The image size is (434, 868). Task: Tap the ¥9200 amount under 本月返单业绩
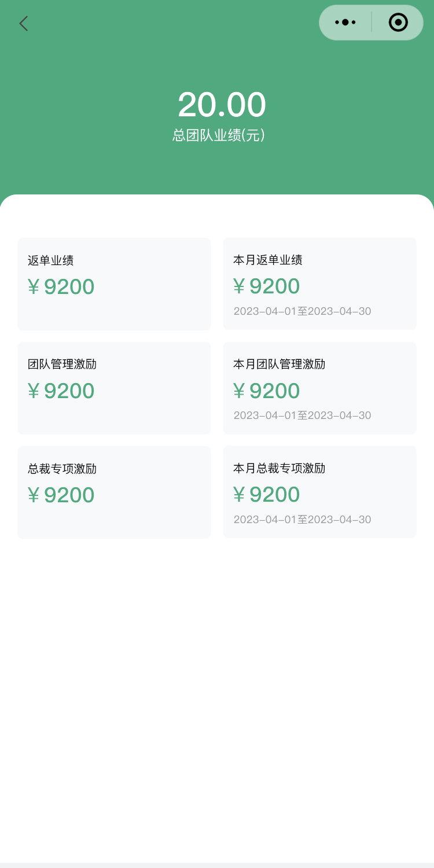point(267,286)
